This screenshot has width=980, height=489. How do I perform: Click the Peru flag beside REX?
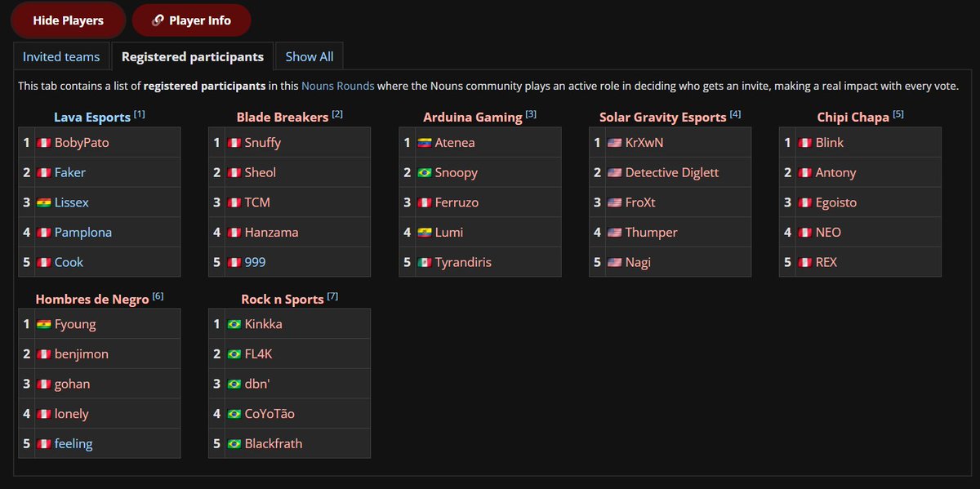pyautogui.click(x=805, y=263)
